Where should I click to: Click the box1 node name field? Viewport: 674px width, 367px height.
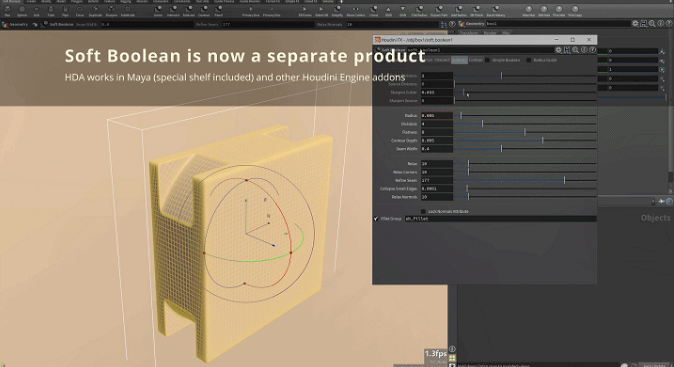coord(558,24)
